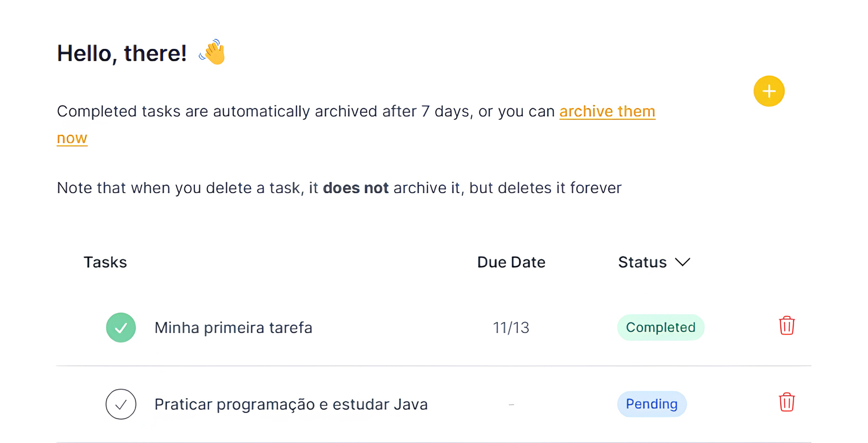Image resolution: width=868 pixels, height=443 pixels.
Task: Click the yellow plus add-task button
Action: [769, 91]
